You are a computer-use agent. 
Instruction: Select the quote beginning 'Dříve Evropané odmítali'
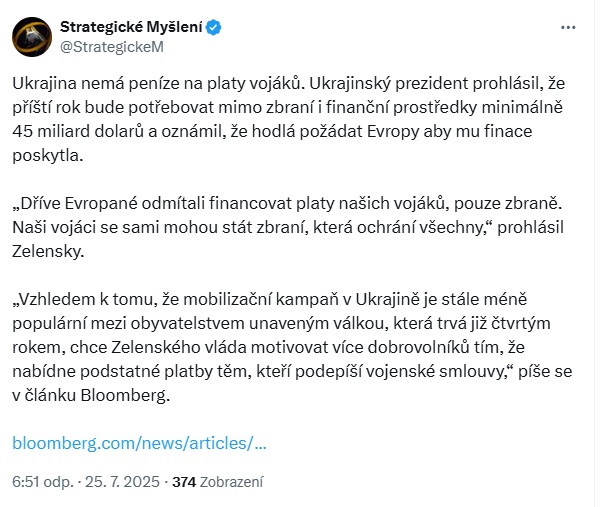[x=288, y=227]
